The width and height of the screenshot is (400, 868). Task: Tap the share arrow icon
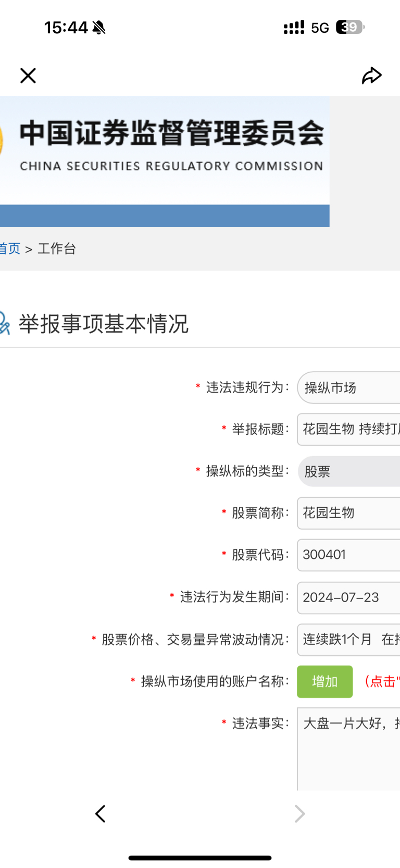(x=372, y=76)
